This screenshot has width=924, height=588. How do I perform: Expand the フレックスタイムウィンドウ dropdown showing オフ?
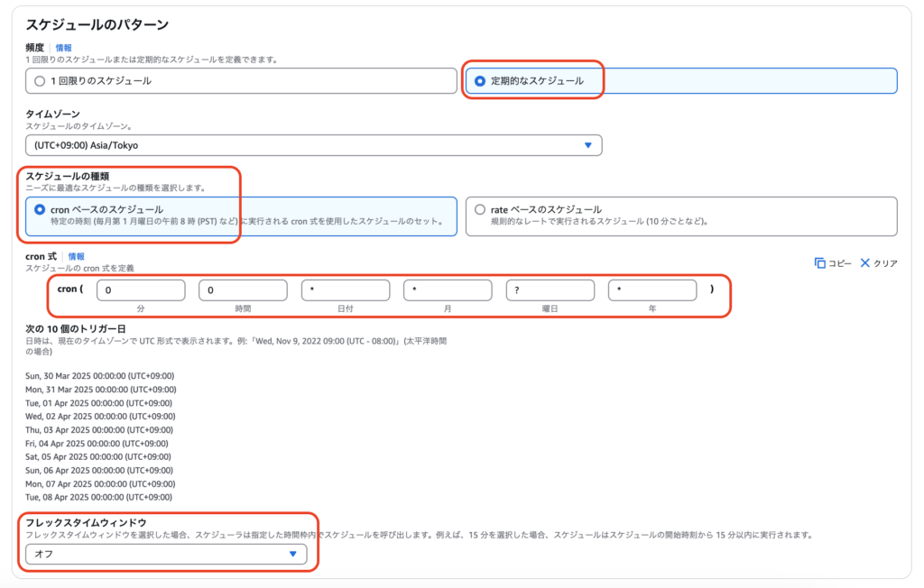point(166,555)
